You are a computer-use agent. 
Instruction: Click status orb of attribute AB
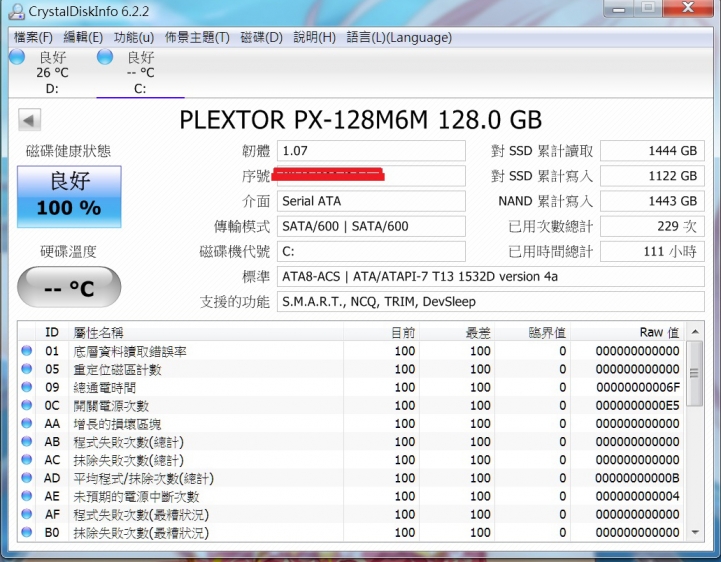click(27, 442)
